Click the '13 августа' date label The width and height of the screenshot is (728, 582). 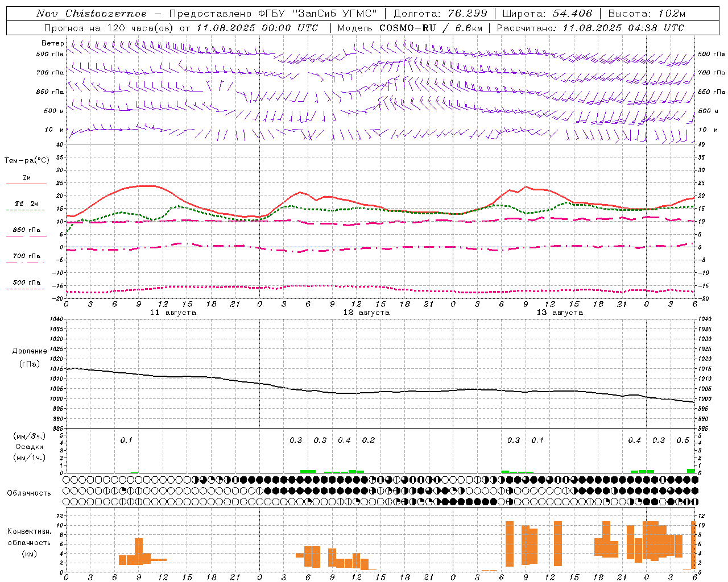(560, 313)
